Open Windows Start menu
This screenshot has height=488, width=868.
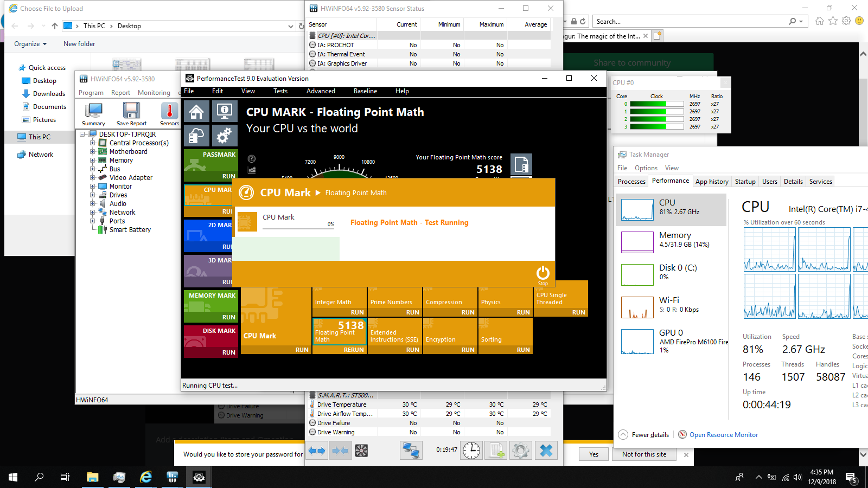[x=13, y=477]
